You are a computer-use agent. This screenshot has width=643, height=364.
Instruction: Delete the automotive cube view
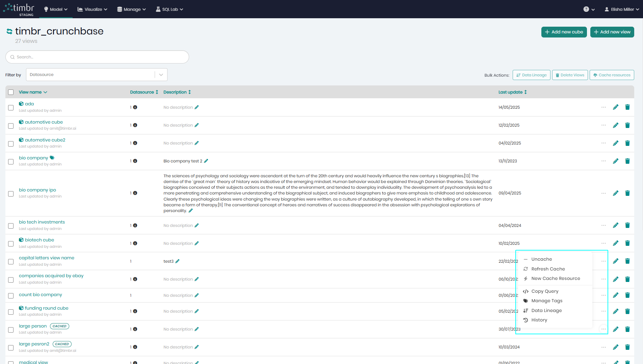tap(627, 125)
